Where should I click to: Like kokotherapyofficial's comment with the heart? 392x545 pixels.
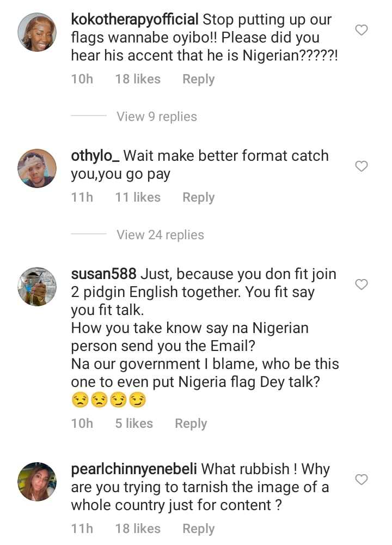coord(362,30)
